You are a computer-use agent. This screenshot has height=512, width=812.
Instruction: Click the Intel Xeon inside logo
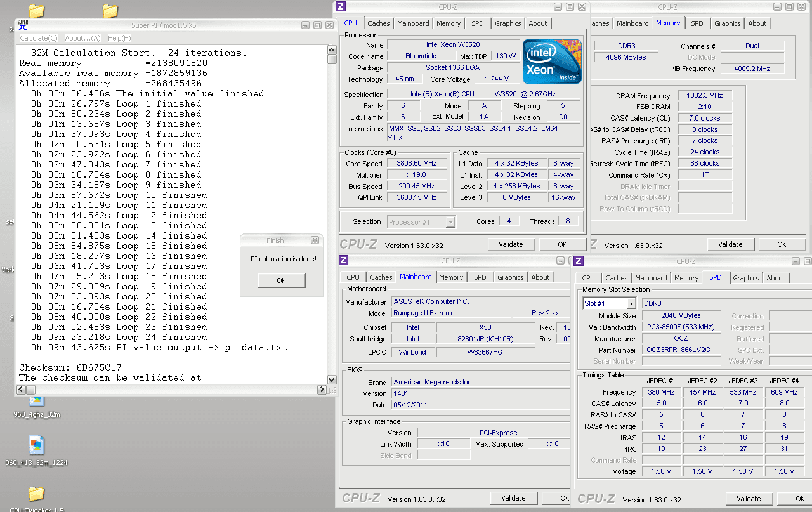pos(551,62)
